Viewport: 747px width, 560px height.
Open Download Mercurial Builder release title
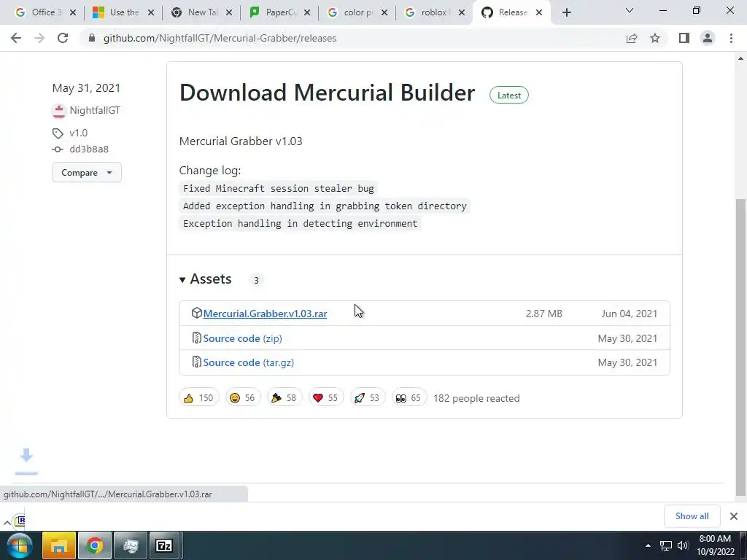(x=327, y=93)
